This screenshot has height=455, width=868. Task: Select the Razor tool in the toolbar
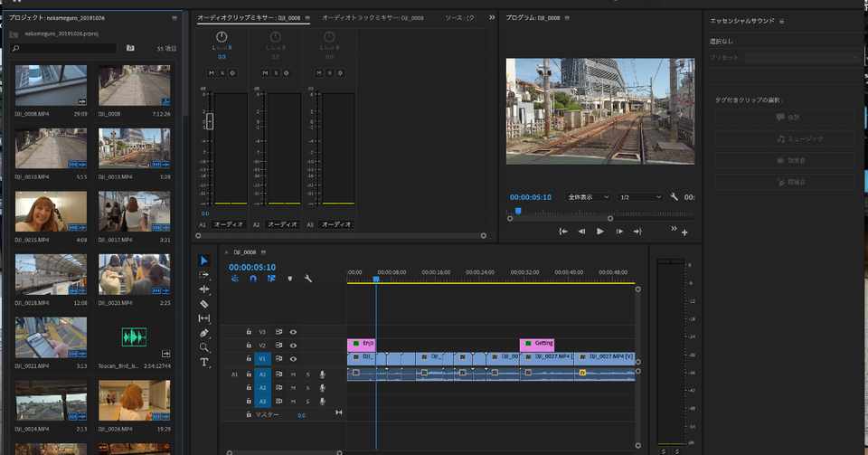click(204, 304)
